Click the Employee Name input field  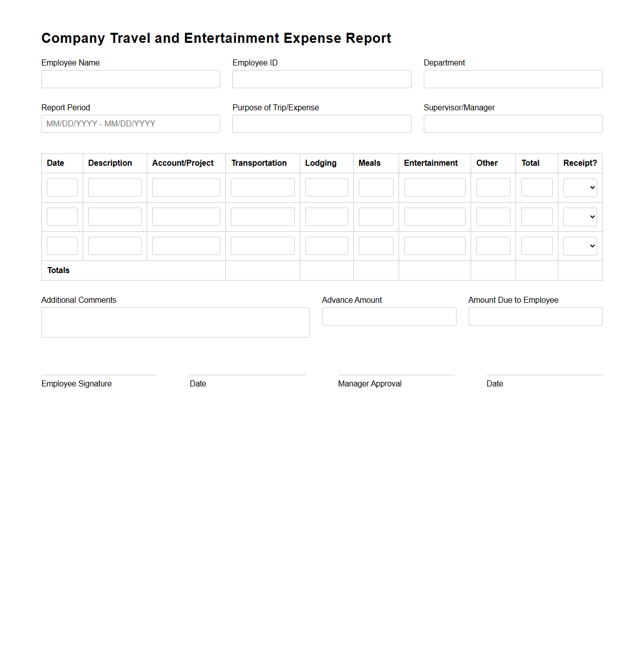[x=131, y=79]
